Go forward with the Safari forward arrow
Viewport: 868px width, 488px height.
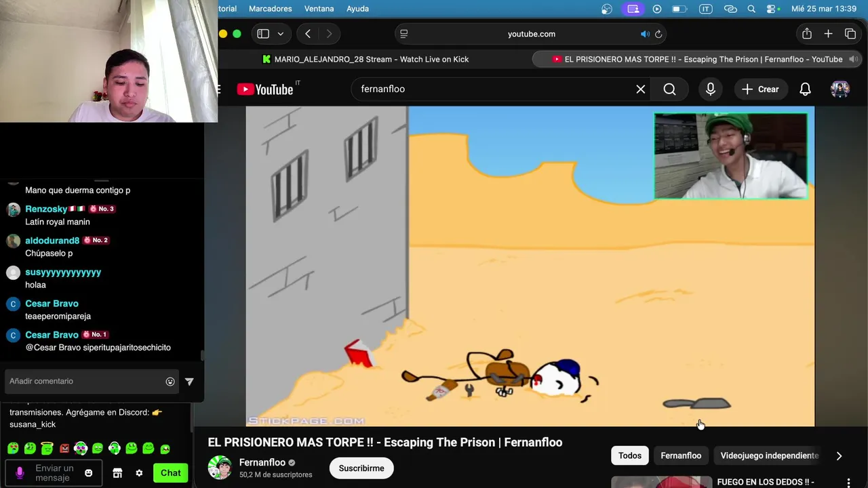[x=330, y=34]
